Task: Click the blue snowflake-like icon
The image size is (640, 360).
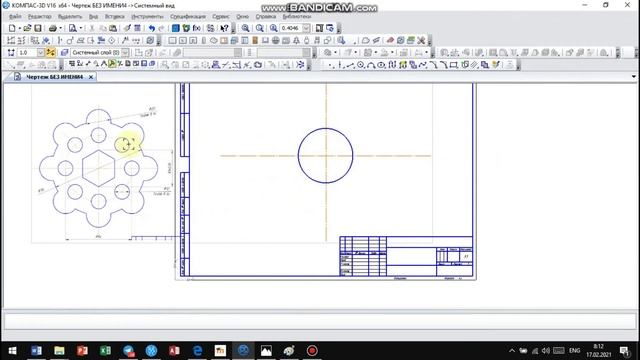Action: click(300, 65)
